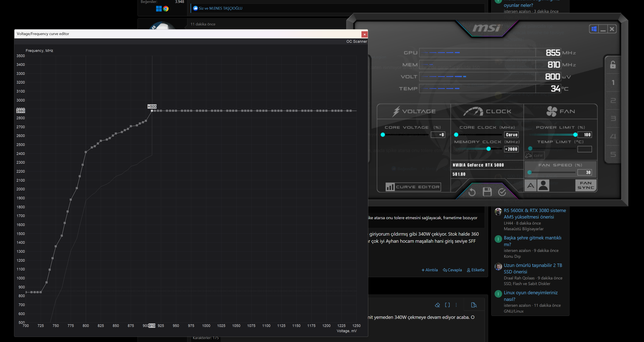Click 'SSD, Flash ve Sabit Diskler' category link

click(527, 284)
